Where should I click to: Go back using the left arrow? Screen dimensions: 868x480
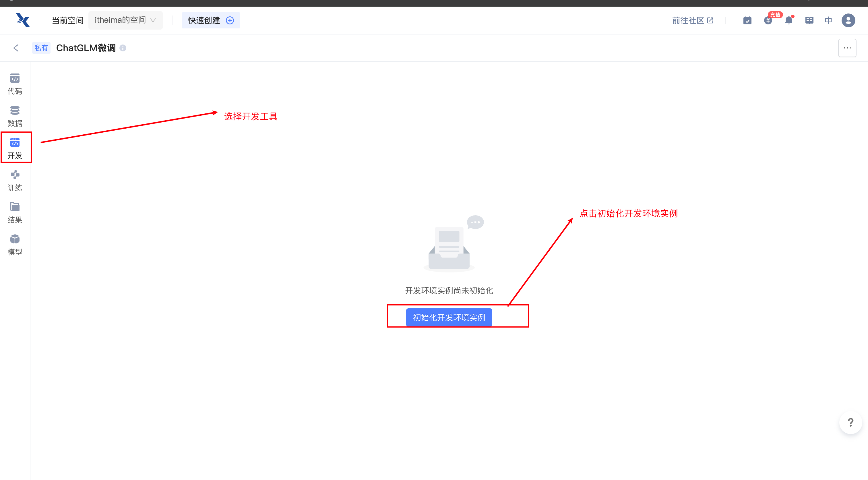16,48
